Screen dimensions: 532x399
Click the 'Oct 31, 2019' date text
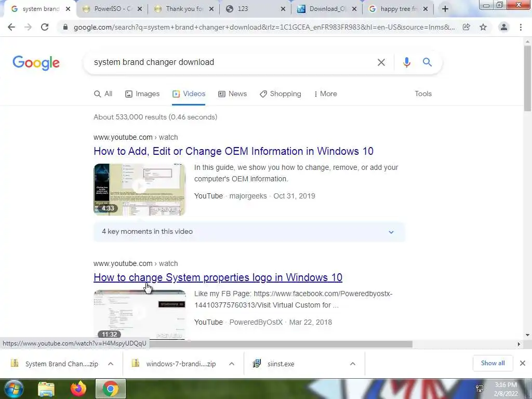click(x=294, y=196)
